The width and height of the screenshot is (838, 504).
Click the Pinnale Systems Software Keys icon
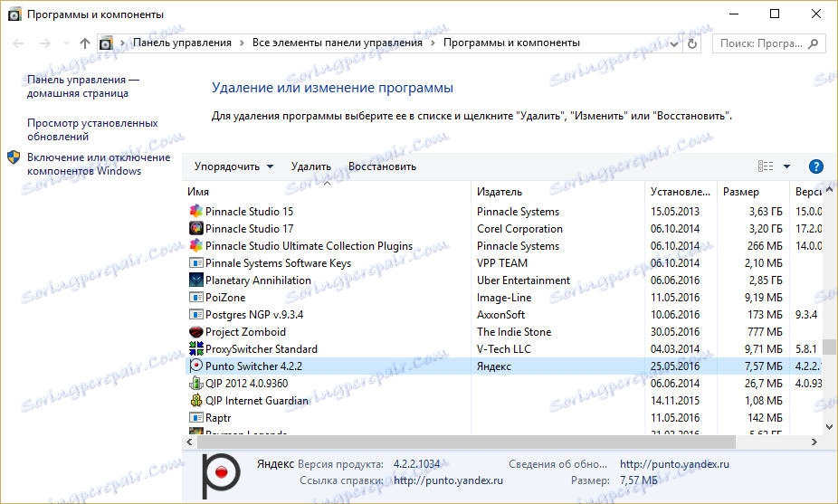196,263
